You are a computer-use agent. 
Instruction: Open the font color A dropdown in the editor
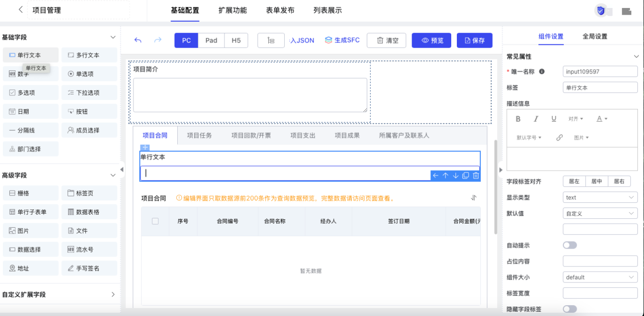[602, 119]
